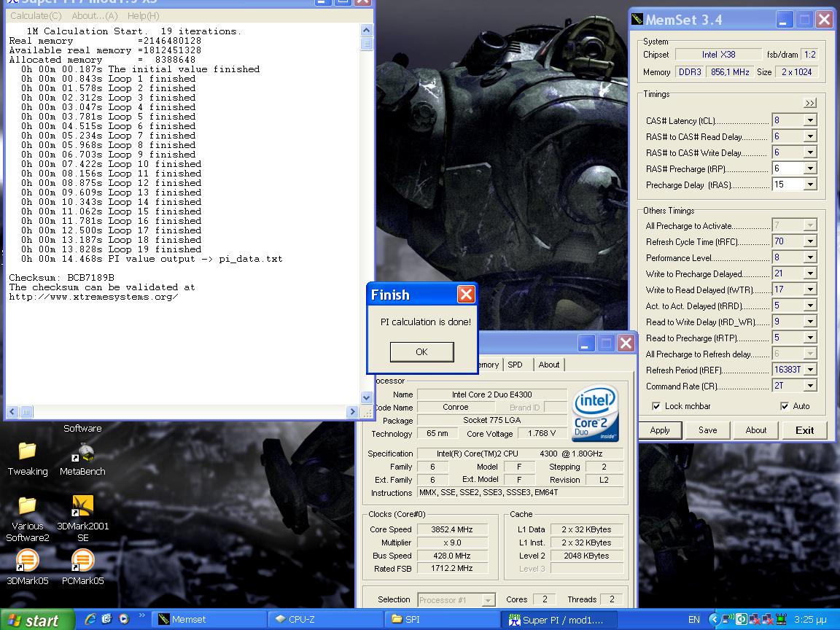Click the Intel Core 2 Duo logo
Screen dimensions: 840x630
(x=595, y=413)
